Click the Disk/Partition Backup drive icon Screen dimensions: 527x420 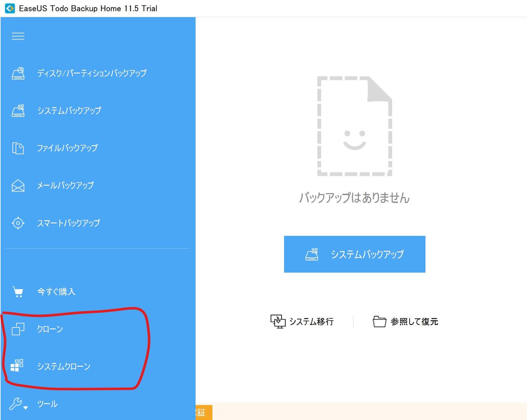[x=18, y=73]
